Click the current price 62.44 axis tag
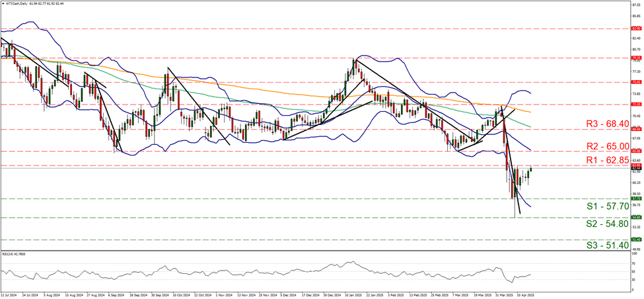 [x=636, y=168]
